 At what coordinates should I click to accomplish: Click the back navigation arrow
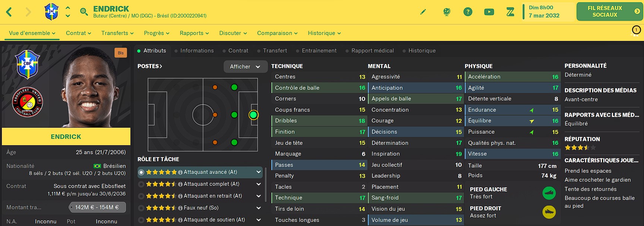pyautogui.click(x=9, y=12)
